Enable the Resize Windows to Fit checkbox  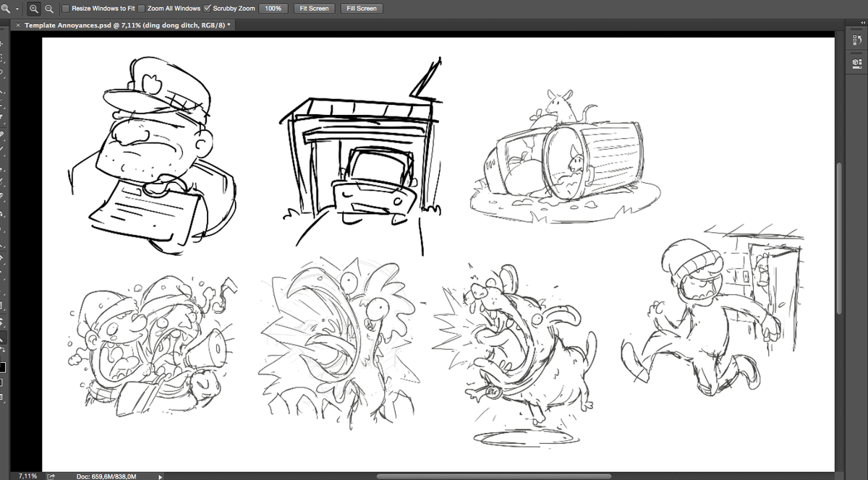(x=64, y=8)
